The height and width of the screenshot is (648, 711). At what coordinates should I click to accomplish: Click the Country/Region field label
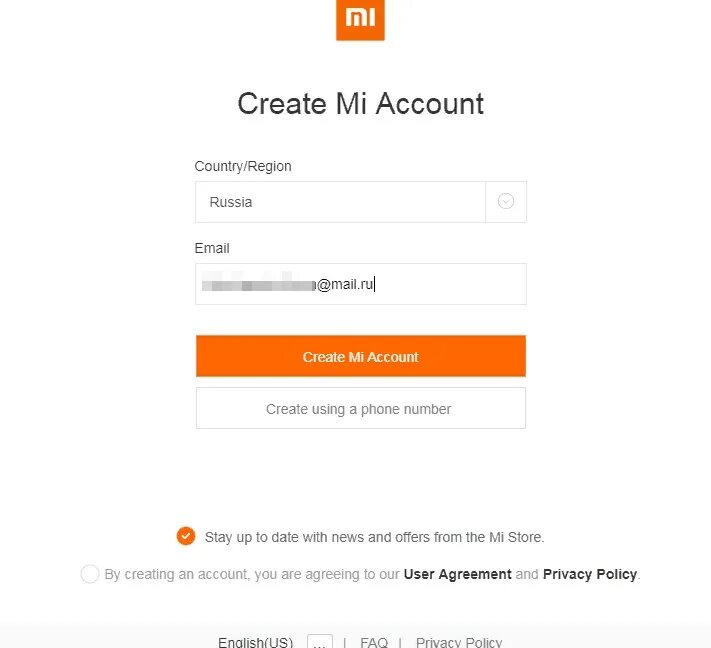click(243, 166)
